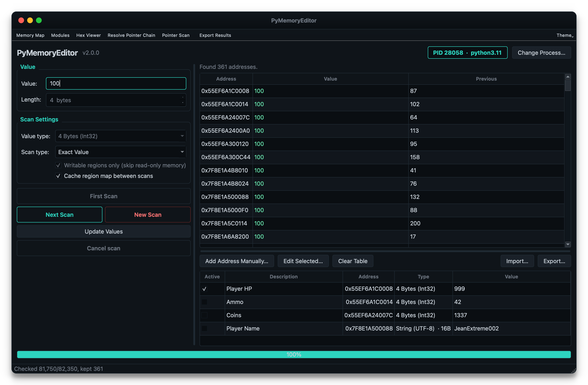
Task: Select result row 0x55EF6A24007C
Action: (x=382, y=117)
